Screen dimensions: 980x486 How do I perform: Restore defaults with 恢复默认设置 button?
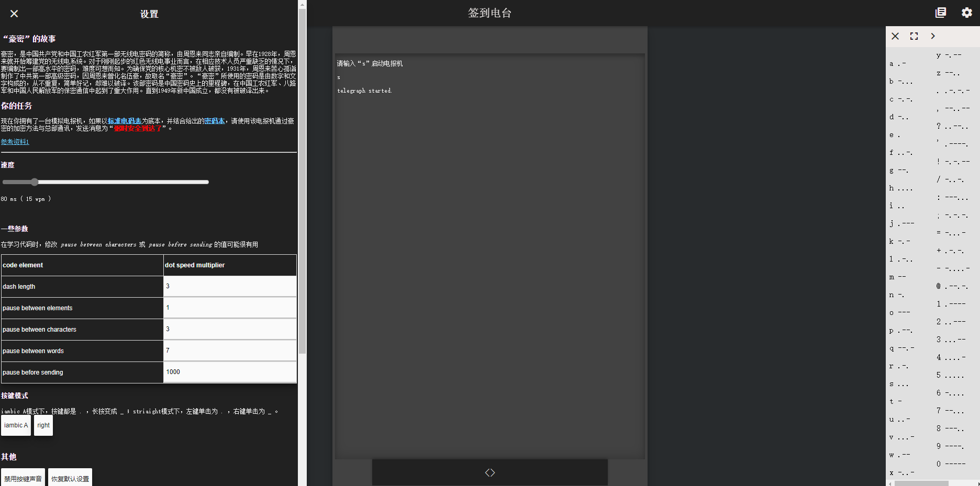(70, 478)
